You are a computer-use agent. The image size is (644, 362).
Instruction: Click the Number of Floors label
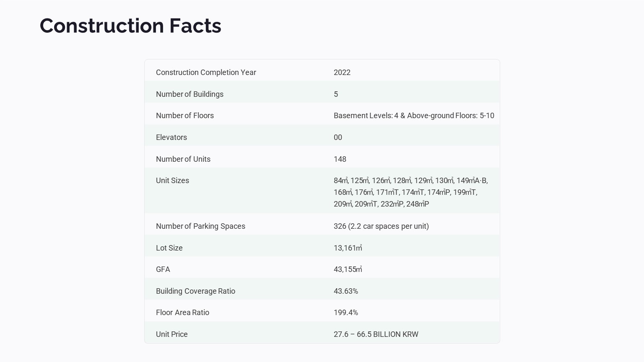[185, 116]
